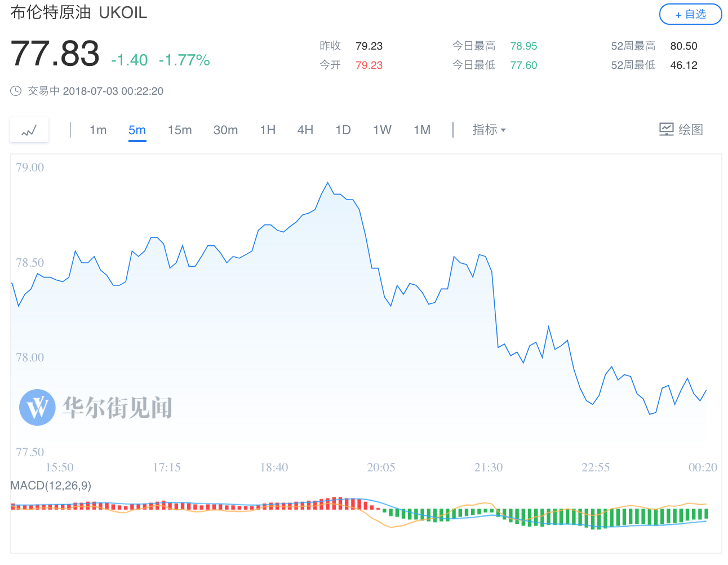Click the 17:15 time axis label

(167, 467)
